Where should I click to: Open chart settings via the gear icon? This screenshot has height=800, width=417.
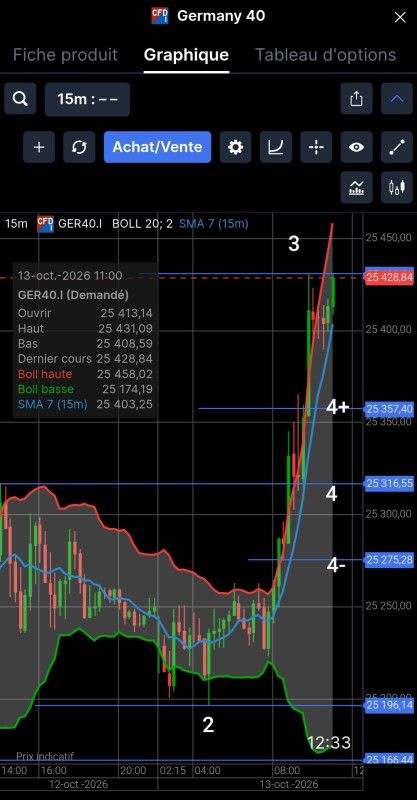tap(235, 147)
